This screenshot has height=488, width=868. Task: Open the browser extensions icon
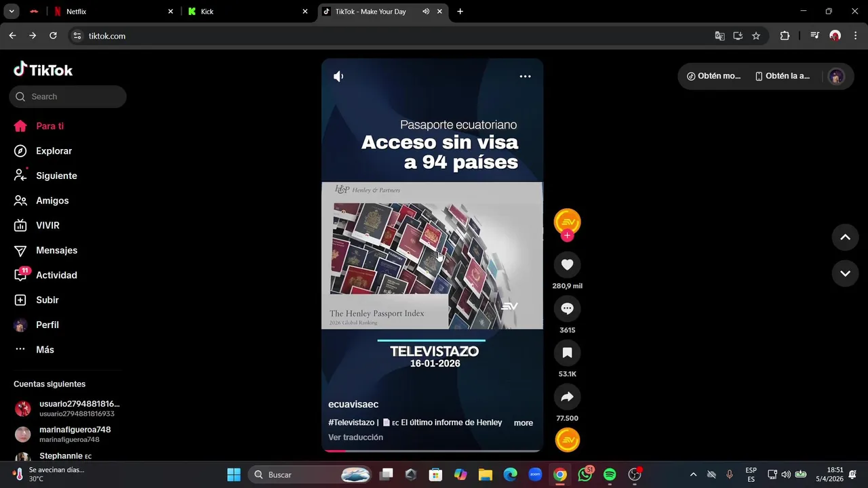[785, 36]
